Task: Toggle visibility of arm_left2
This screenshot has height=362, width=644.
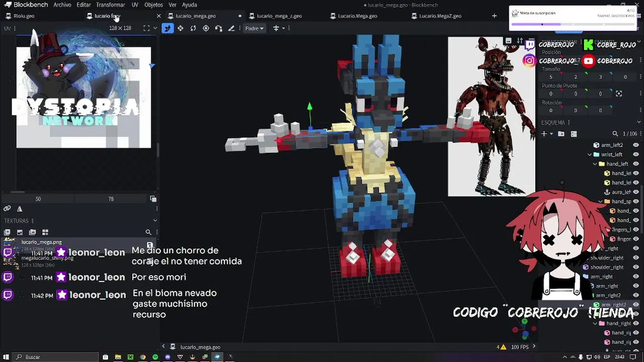Action: tap(636, 145)
